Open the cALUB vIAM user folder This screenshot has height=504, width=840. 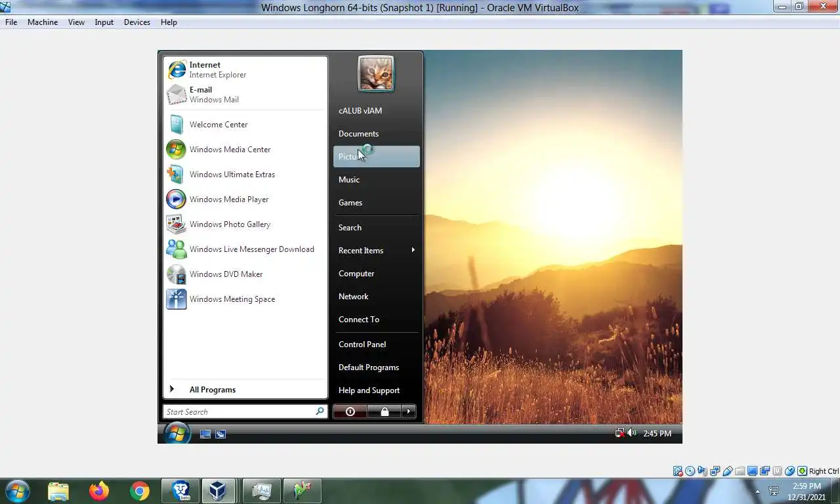point(377,111)
